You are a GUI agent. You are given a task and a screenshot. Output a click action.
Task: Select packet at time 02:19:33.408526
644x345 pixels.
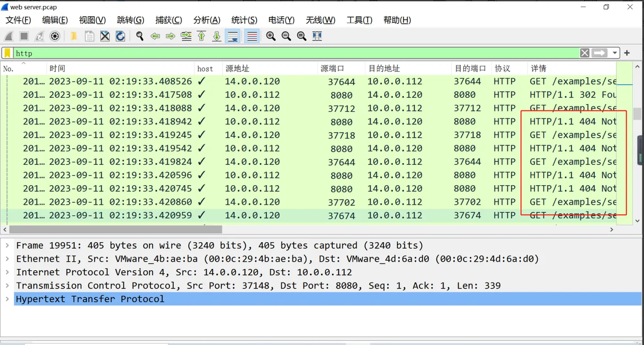coord(309,82)
